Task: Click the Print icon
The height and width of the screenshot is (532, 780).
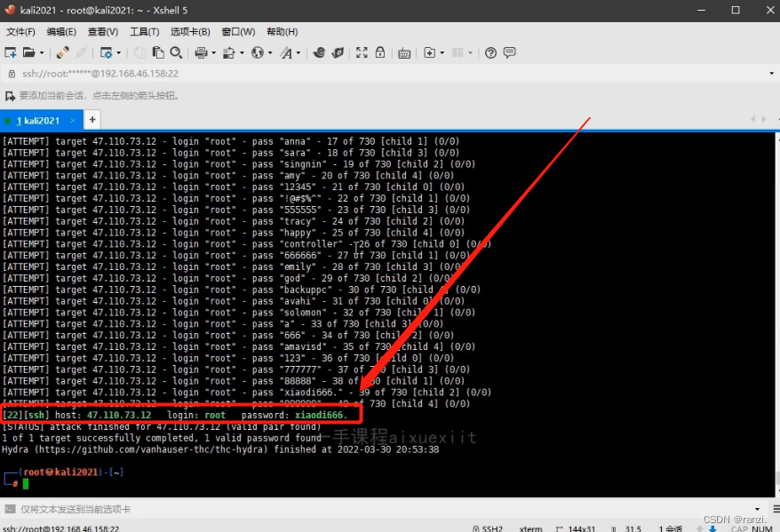Action: (x=201, y=52)
